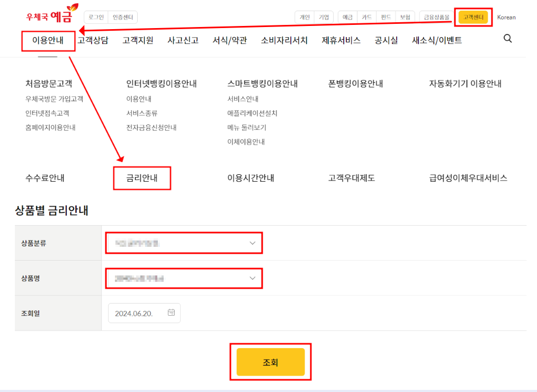Select the 금융상품몰 link
The width and height of the screenshot is (537, 392).
[x=436, y=16]
